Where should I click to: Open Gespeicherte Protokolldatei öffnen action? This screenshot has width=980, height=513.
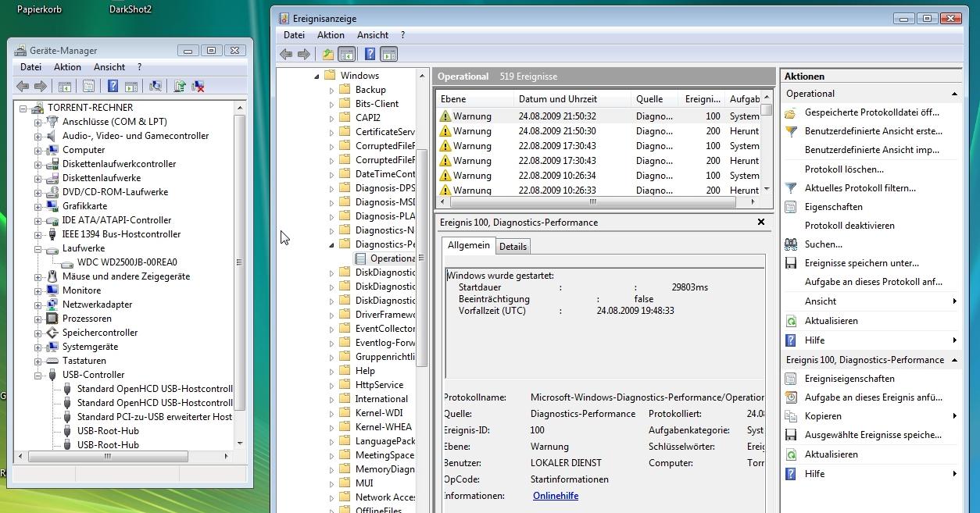tap(872, 112)
